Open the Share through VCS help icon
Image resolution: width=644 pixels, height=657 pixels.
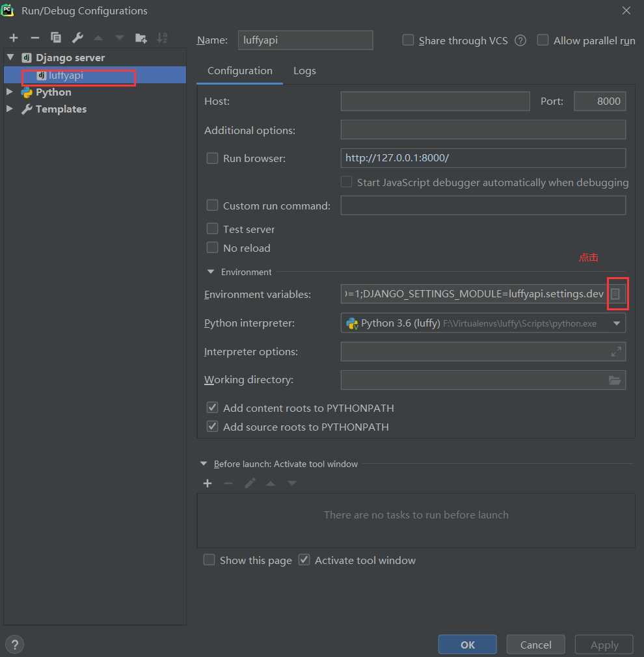[x=520, y=40]
